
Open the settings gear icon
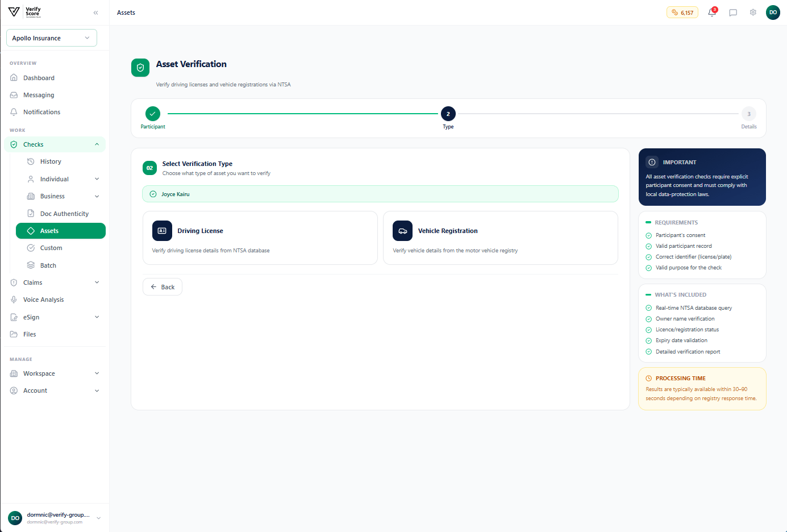click(753, 13)
